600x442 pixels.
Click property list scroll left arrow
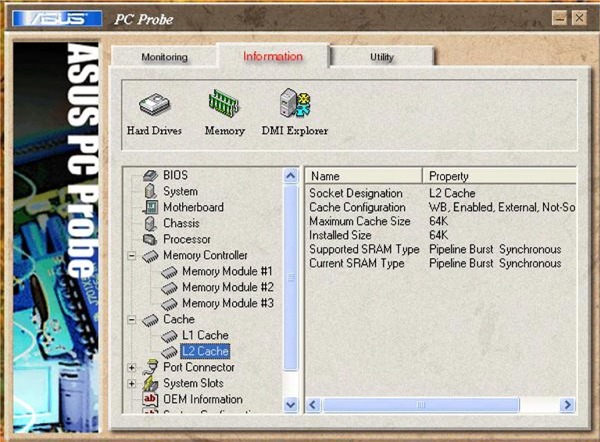click(x=313, y=405)
